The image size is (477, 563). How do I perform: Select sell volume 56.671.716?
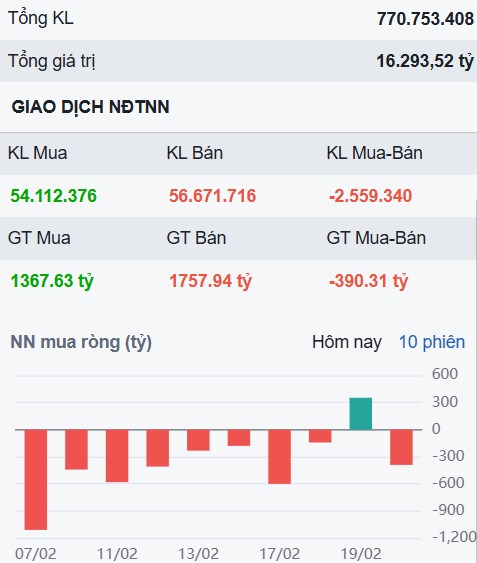click(213, 196)
